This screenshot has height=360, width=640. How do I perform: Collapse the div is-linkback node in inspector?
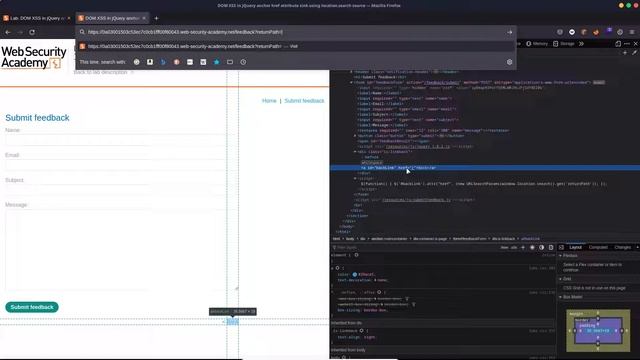pyautogui.click(x=355, y=151)
